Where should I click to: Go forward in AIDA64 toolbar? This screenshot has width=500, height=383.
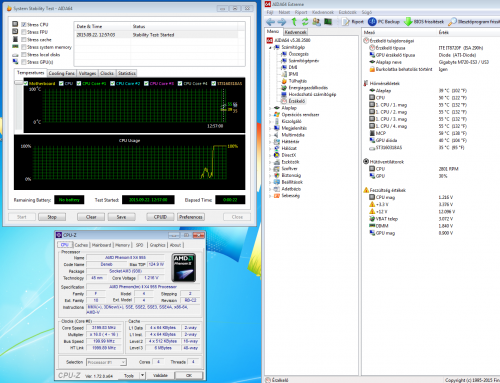tap(282, 22)
